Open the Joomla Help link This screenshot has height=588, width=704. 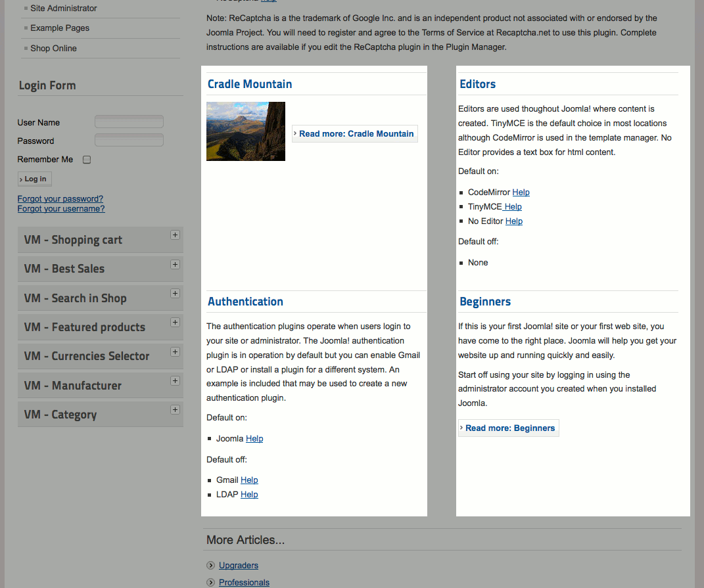click(x=254, y=438)
